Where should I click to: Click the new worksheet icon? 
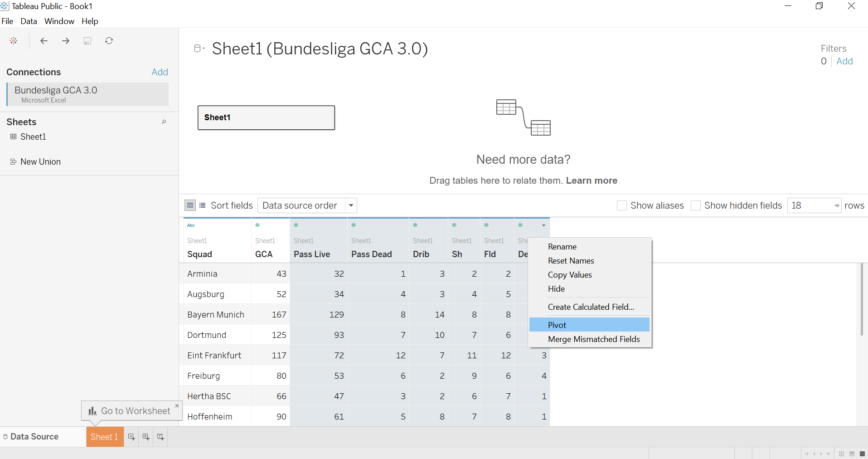(131, 437)
